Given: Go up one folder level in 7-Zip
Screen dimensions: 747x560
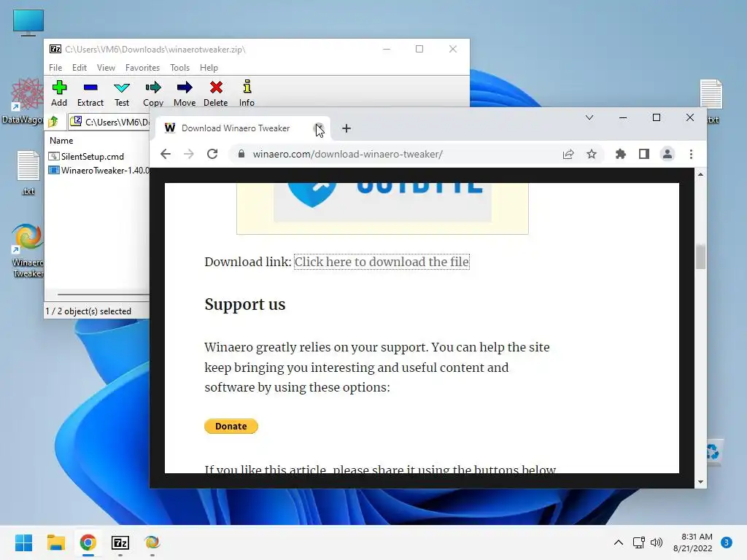Looking at the screenshot, I should pos(53,122).
